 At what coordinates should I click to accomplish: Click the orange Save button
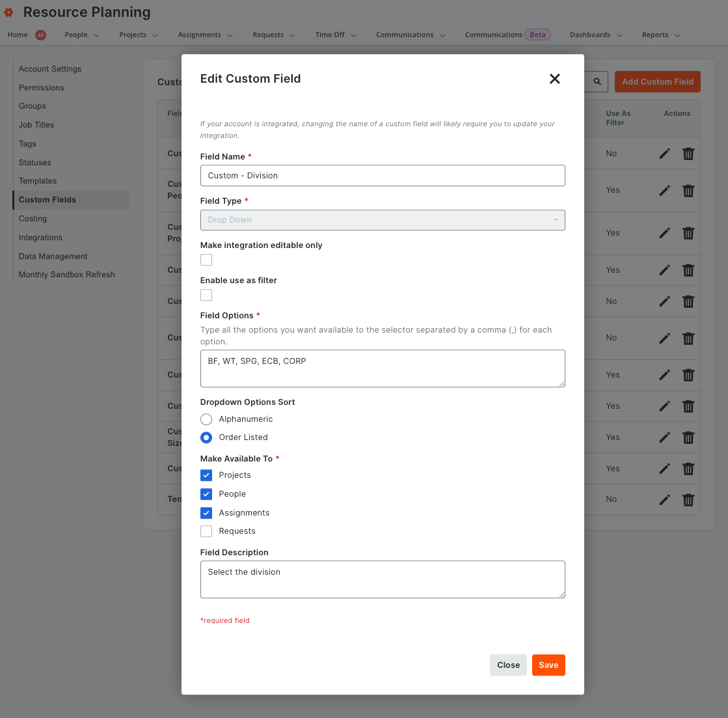pyautogui.click(x=548, y=665)
